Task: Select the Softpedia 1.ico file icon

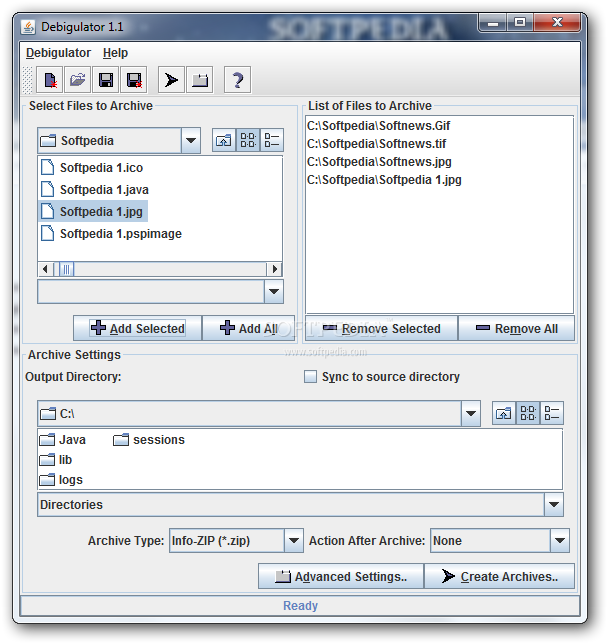Action: pyautogui.click(x=48, y=168)
